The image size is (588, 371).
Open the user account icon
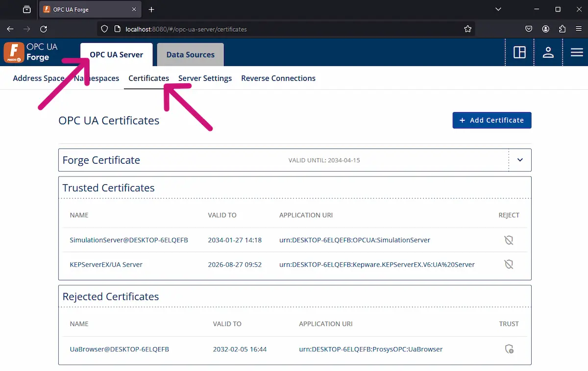(x=548, y=52)
